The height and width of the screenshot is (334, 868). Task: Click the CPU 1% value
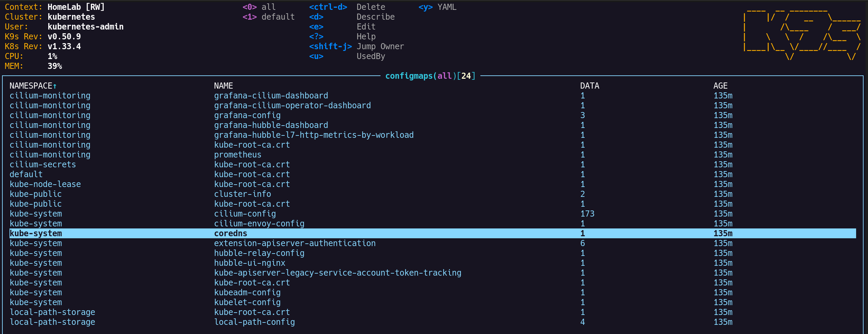52,56
